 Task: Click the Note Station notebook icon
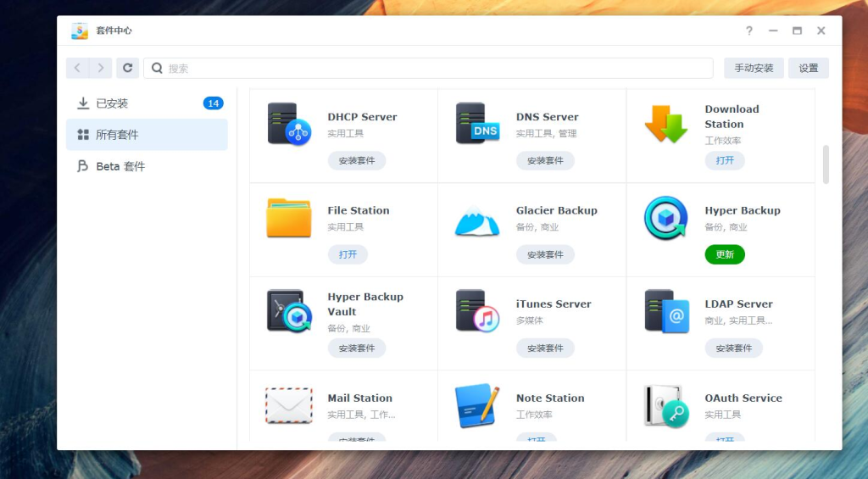pos(476,405)
